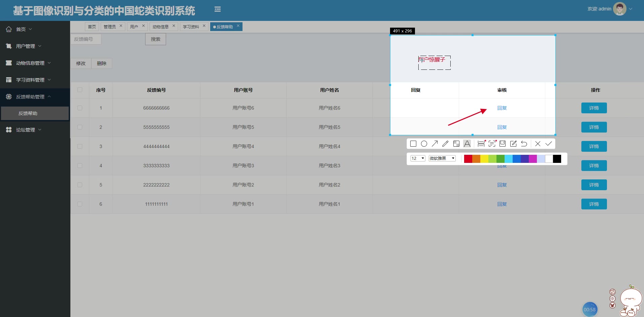Open 详情 for 用户账号6 row
644x317 pixels.
tap(594, 108)
